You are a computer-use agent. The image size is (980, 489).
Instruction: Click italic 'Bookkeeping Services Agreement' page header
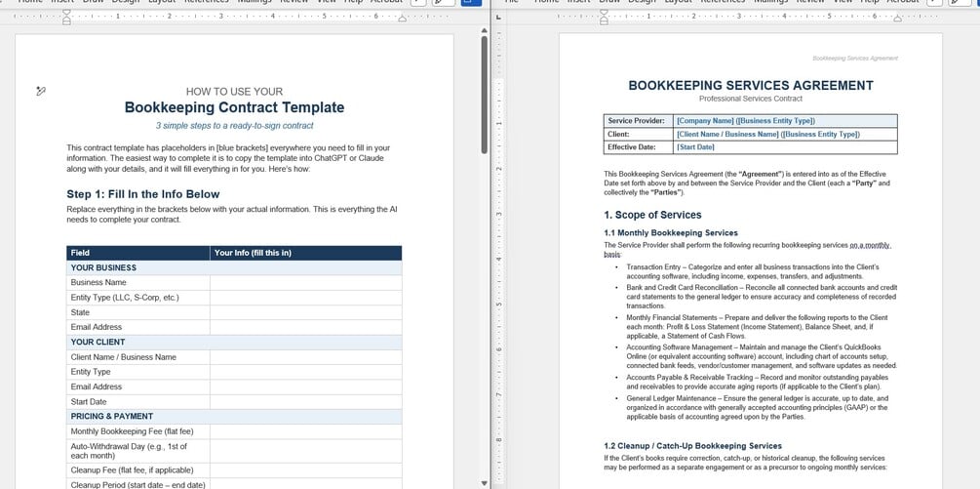[855, 59]
